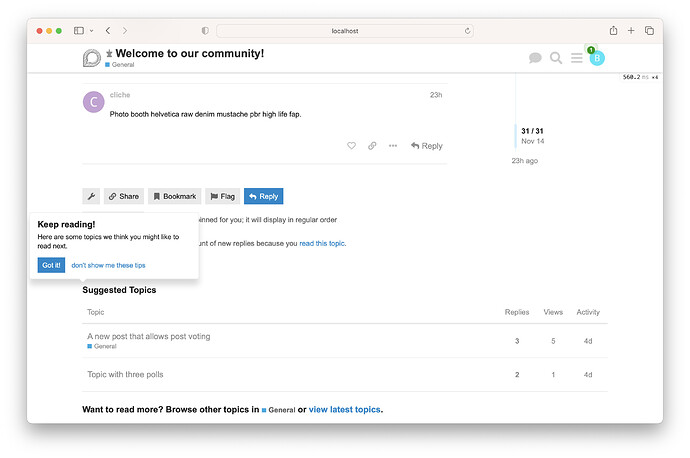Show more actions ellipsis on post
This screenshot has height=458, width=690.
393,146
